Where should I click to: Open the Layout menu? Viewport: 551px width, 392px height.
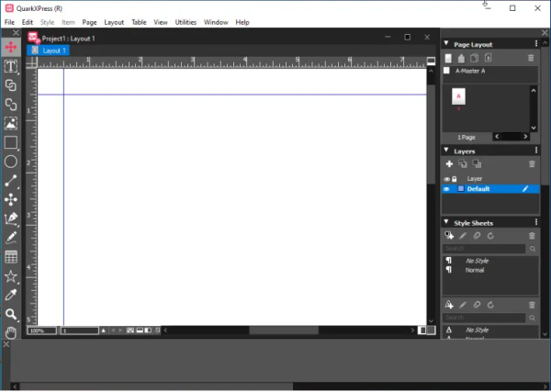click(x=114, y=22)
